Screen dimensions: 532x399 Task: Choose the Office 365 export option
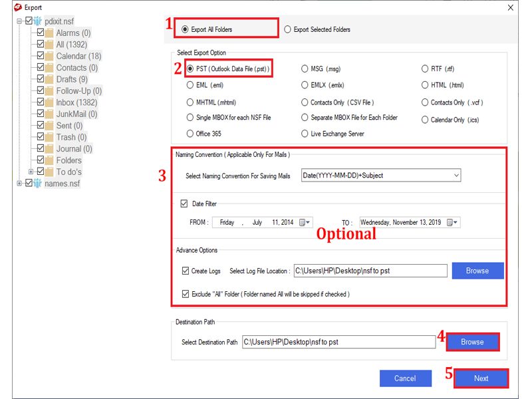click(x=191, y=133)
